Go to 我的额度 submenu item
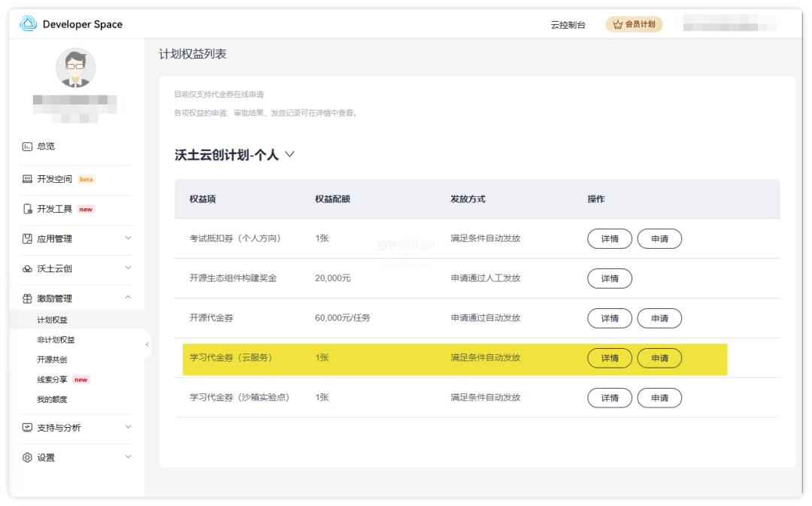812x506 pixels. (52, 399)
